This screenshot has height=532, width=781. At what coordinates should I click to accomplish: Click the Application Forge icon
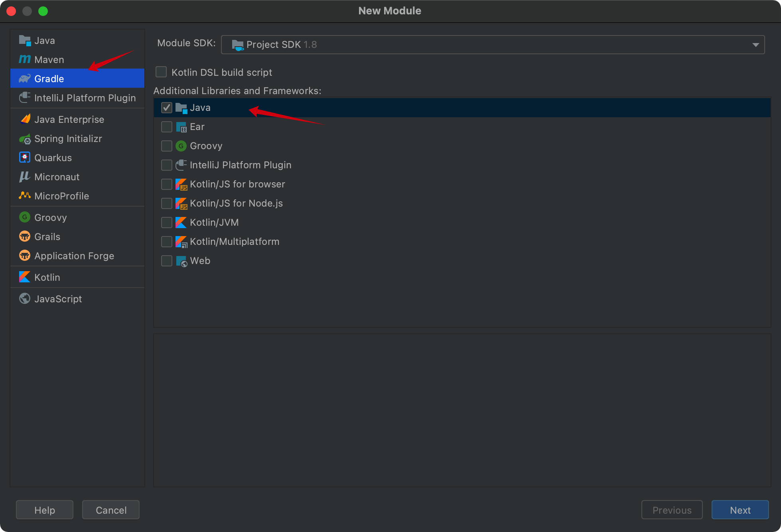coord(25,256)
